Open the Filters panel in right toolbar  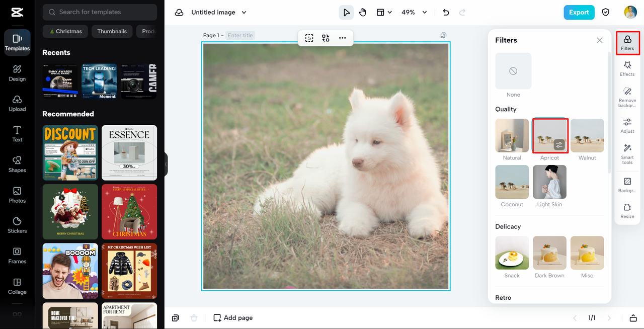pyautogui.click(x=627, y=43)
